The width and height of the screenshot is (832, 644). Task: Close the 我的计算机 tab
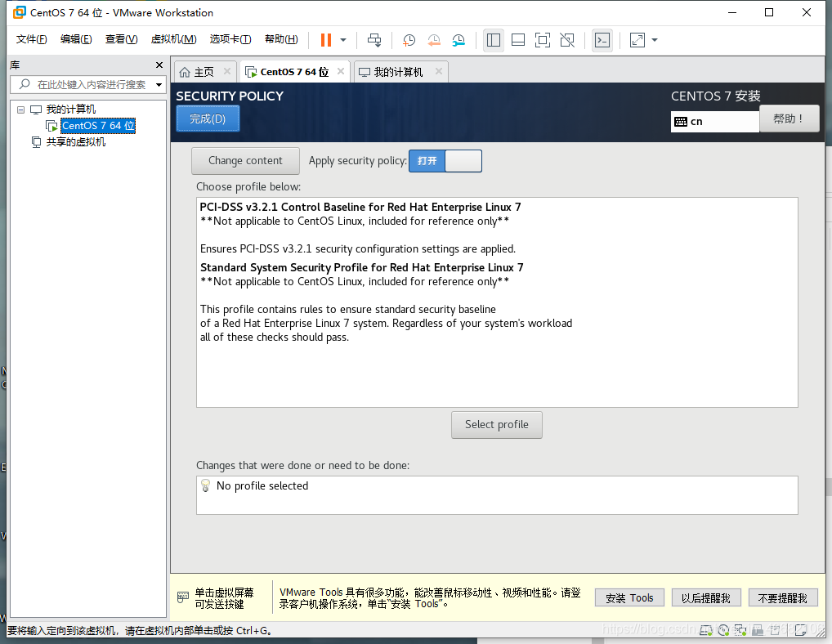coord(438,71)
